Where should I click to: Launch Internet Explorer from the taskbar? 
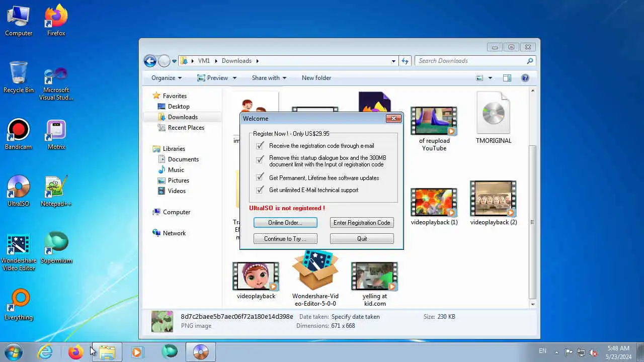coord(45,352)
